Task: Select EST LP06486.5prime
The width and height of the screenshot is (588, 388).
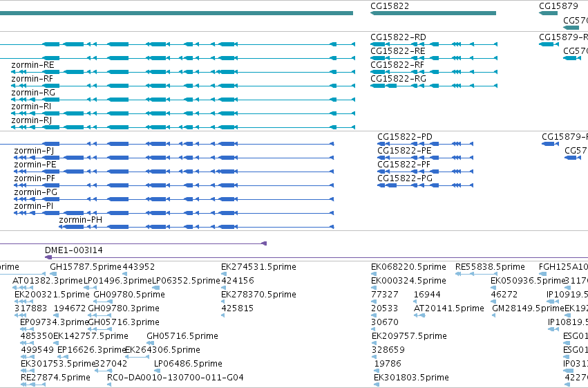Action: [x=188, y=364]
